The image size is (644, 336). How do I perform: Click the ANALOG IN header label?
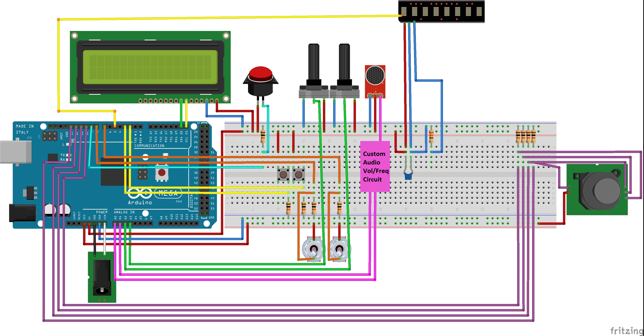(x=124, y=212)
